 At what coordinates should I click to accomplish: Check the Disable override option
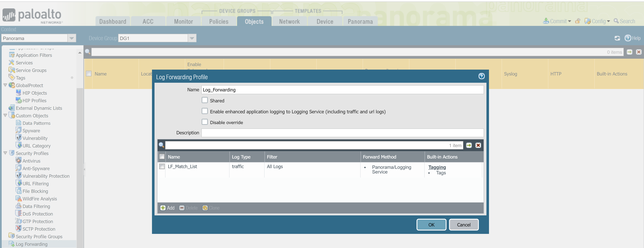click(x=205, y=122)
